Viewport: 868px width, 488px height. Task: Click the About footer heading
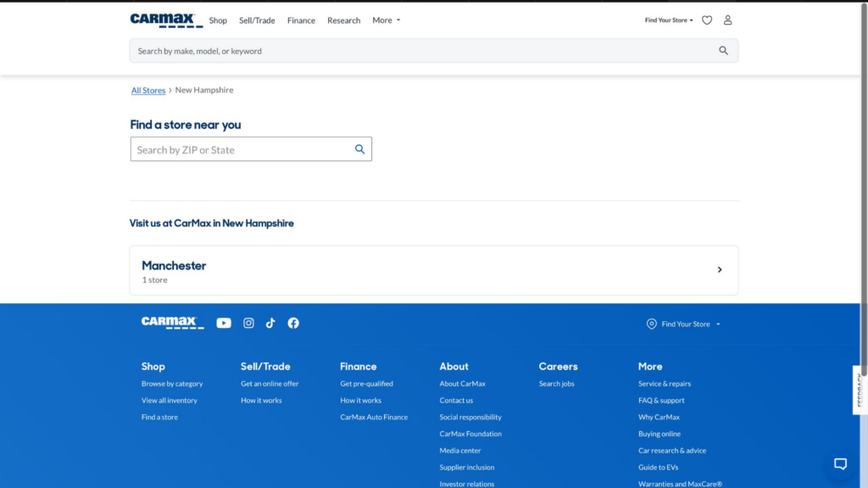454,366
